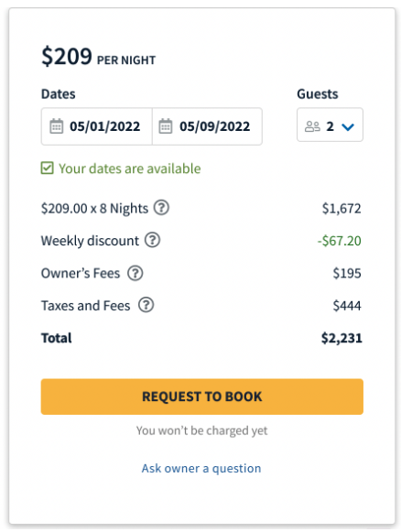This screenshot has width=401, height=532.
Task: Click Taxes and Fees info icon
Action: (146, 305)
